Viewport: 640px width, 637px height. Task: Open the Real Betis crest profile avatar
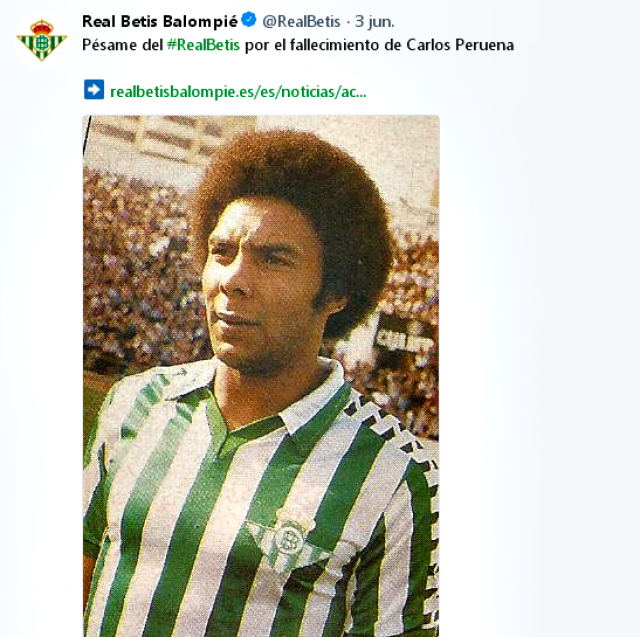[x=41, y=40]
